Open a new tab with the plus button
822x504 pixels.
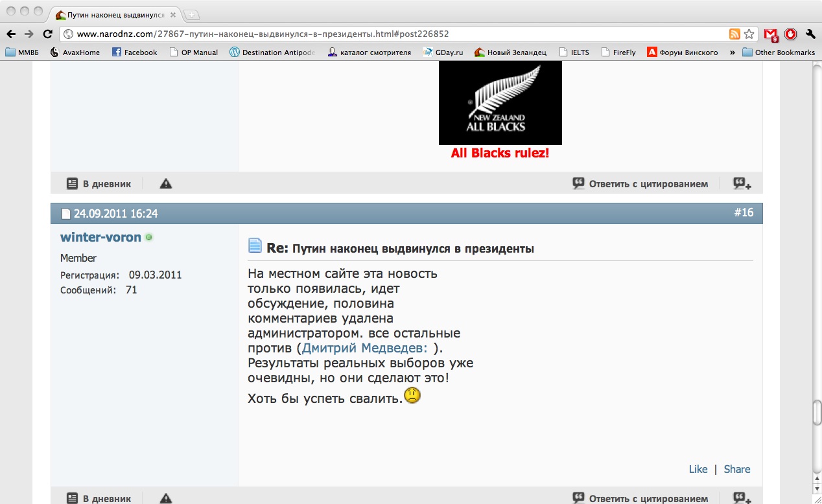(191, 14)
